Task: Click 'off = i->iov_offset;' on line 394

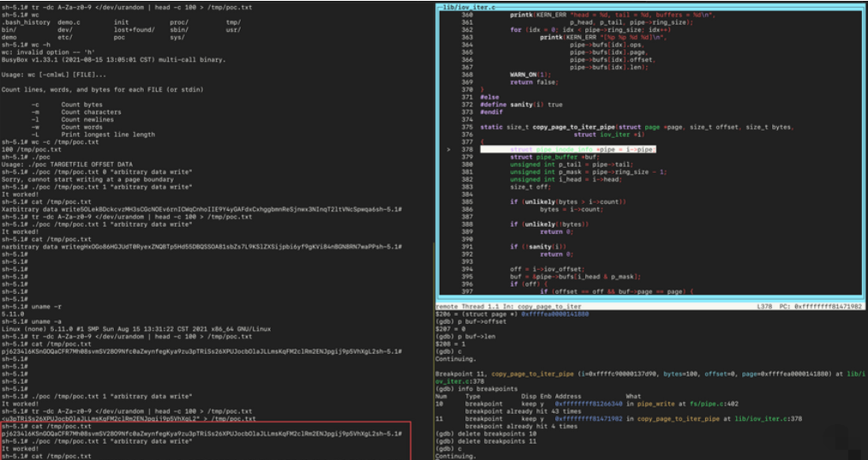Action: 547,269
